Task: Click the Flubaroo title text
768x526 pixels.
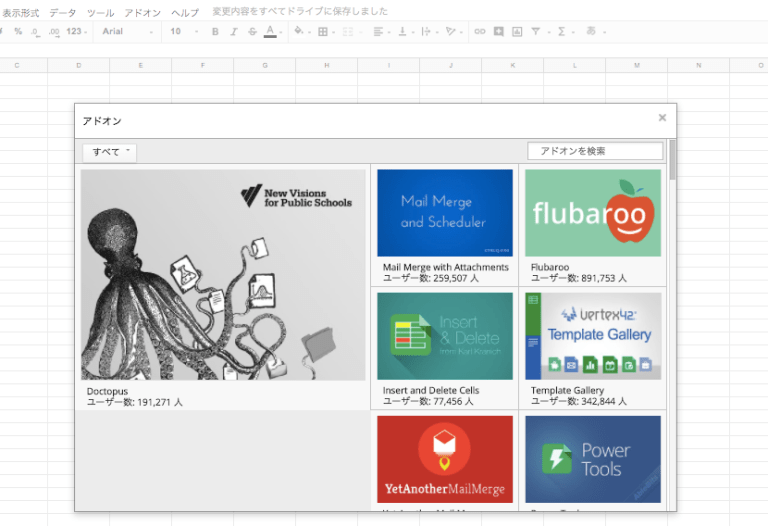Action: [x=550, y=267]
